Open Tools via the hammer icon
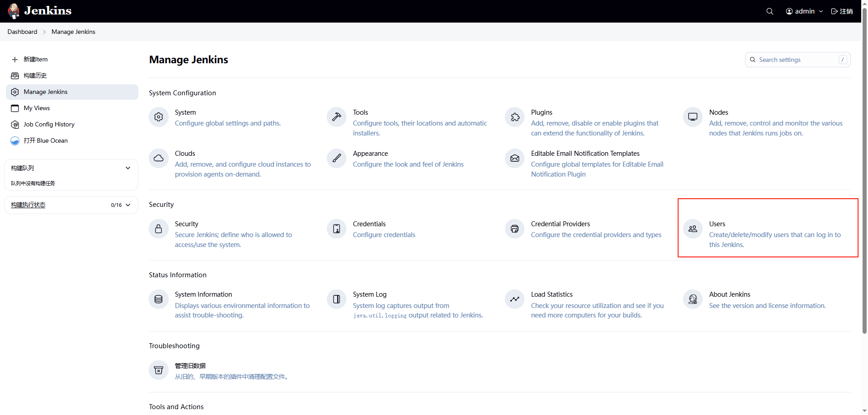This screenshot has height=415, width=868. 336,117
